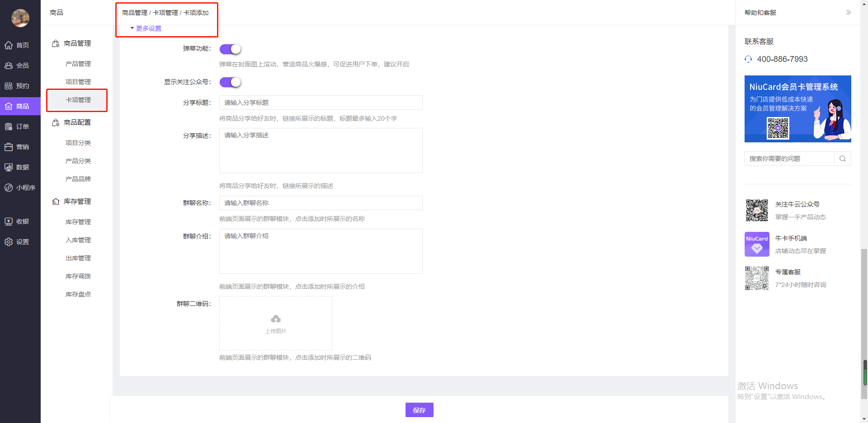Click the home icon beside 首页
This screenshot has height=423, width=868.
(9, 45)
